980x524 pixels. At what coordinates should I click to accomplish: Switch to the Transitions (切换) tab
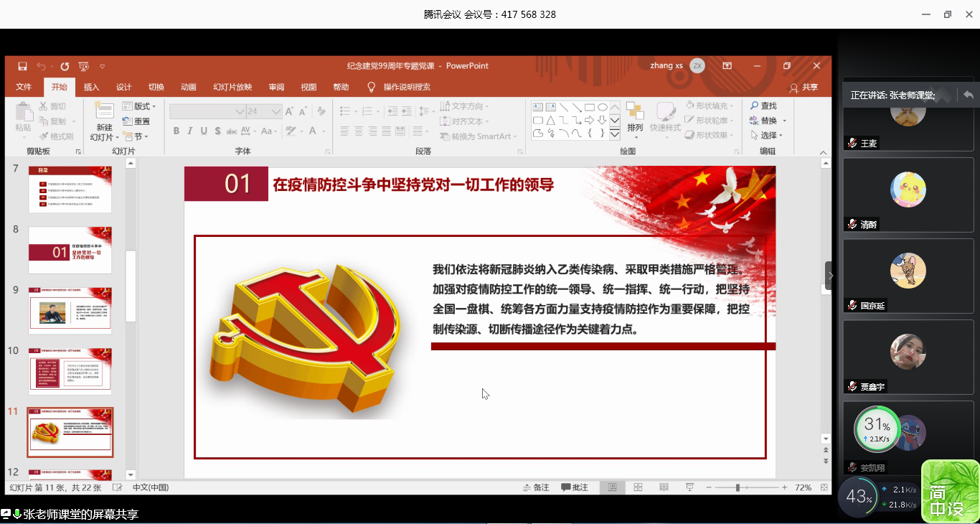pos(156,87)
